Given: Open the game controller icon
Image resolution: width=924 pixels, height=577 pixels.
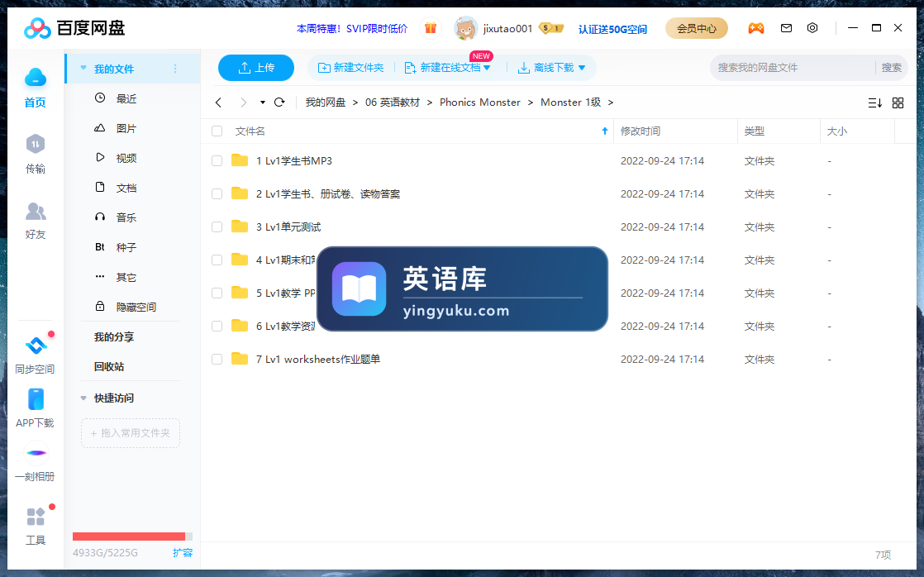Looking at the screenshot, I should coord(756,28).
